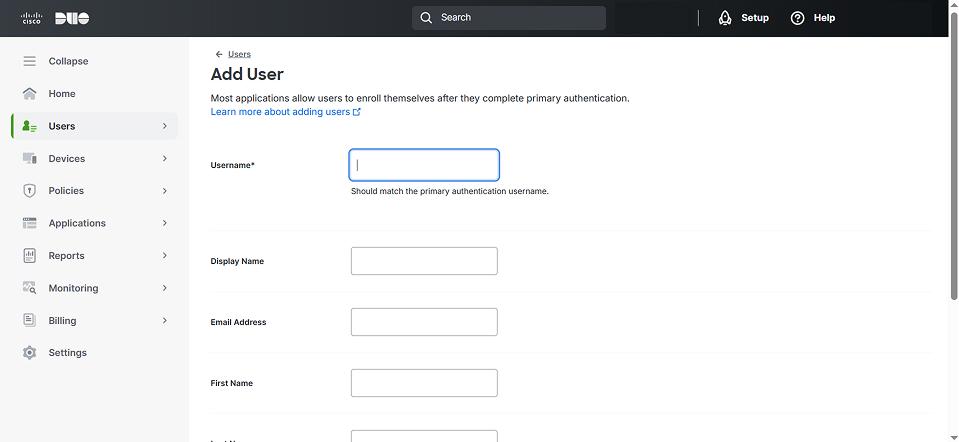959x442 pixels.
Task: Open Billing in the sidebar
Action: point(62,320)
